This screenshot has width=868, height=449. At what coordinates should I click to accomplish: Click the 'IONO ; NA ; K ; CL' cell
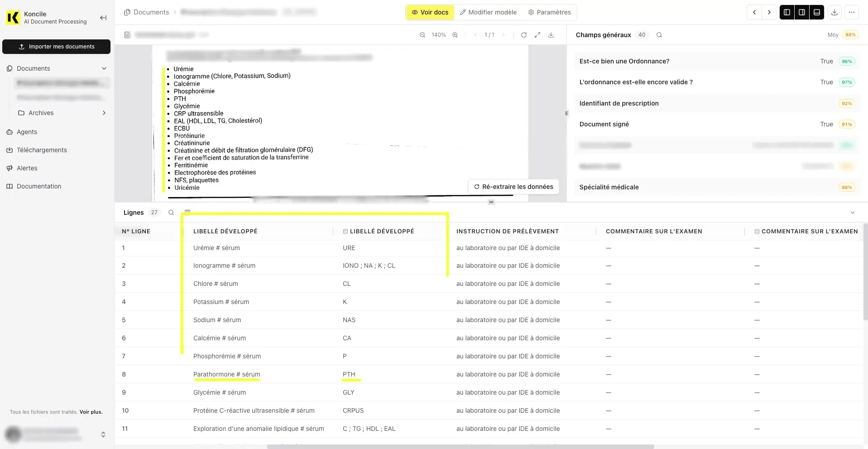369,266
